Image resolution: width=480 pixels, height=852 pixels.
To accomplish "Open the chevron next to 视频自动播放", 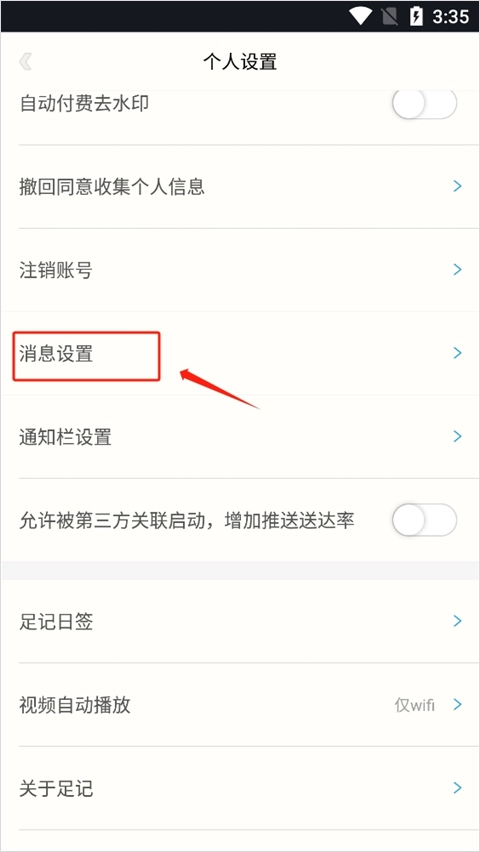I will [x=457, y=705].
